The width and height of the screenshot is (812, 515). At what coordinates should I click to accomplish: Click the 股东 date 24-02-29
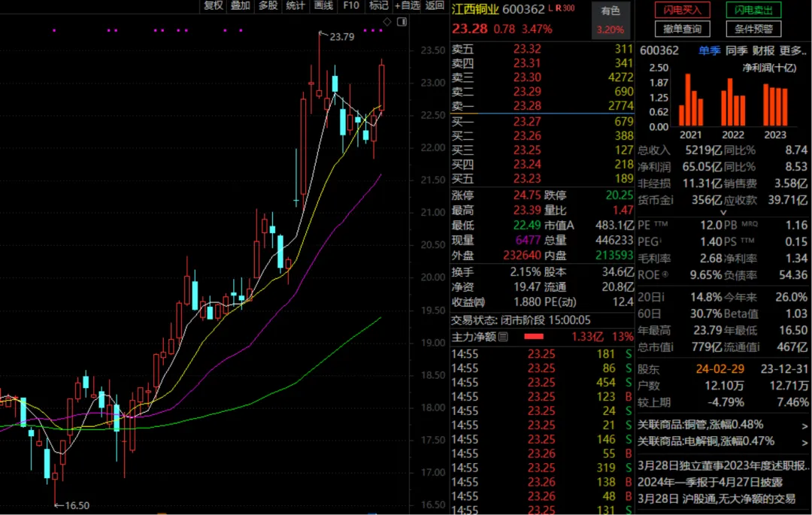pyautogui.click(x=720, y=370)
